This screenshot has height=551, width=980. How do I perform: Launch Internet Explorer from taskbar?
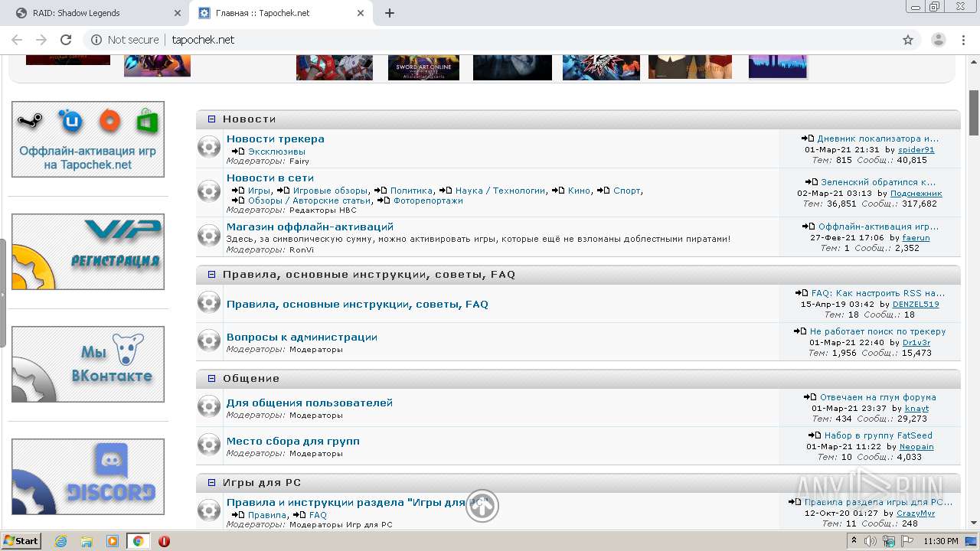(x=61, y=541)
